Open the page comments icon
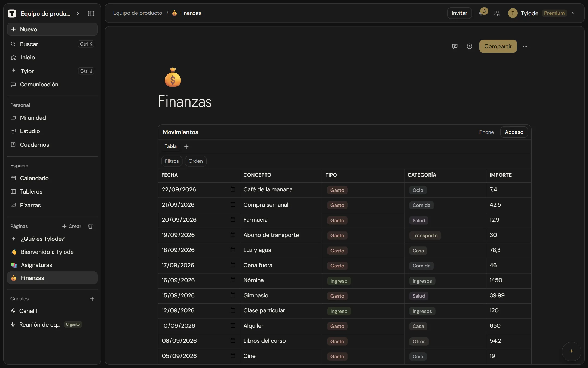The width and height of the screenshot is (588, 368). (x=455, y=46)
